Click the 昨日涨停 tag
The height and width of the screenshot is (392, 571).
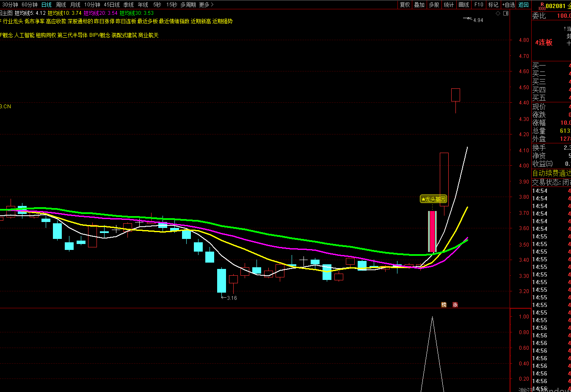pyautogui.click(x=104, y=21)
